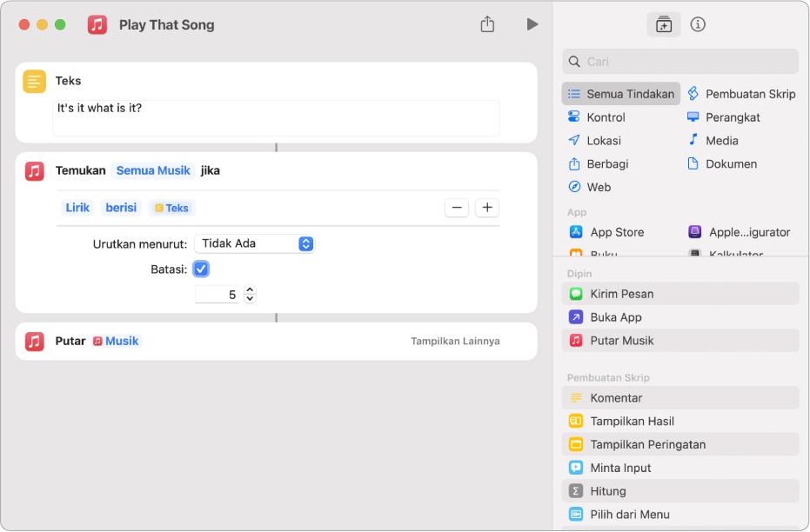This screenshot has width=810, height=532.
Task: Choose Apple Configurator in the App list
Action: coord(740,232)
